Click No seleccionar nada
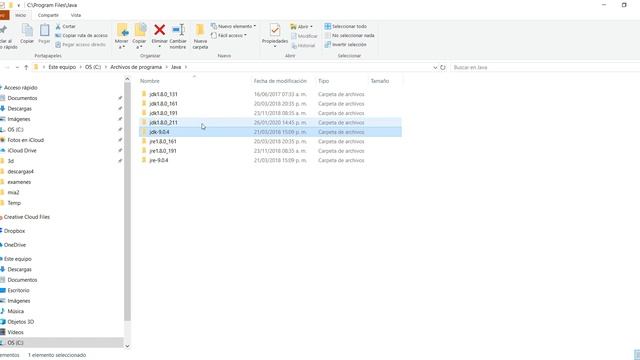The width and height of the screenshot is (640, 360). (x=349, y=36)
